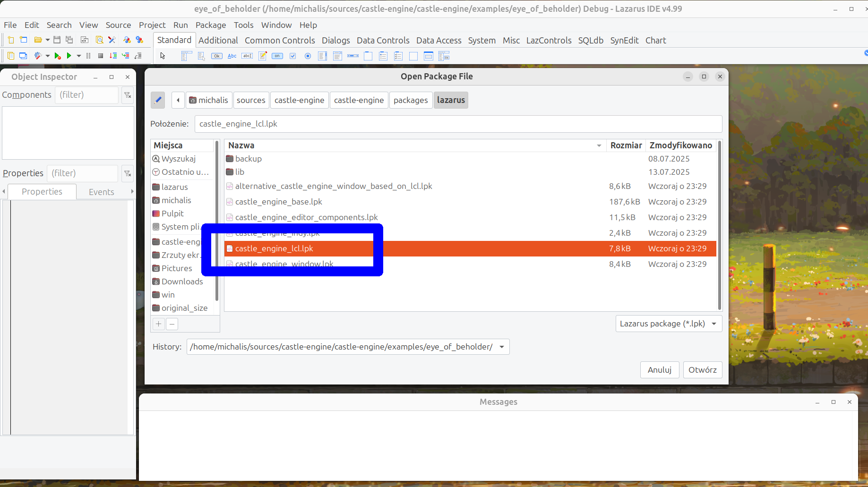Viewport: 868px width, 487px height.
Task: Open the Tools menu
Action: (x=243, y=25)
